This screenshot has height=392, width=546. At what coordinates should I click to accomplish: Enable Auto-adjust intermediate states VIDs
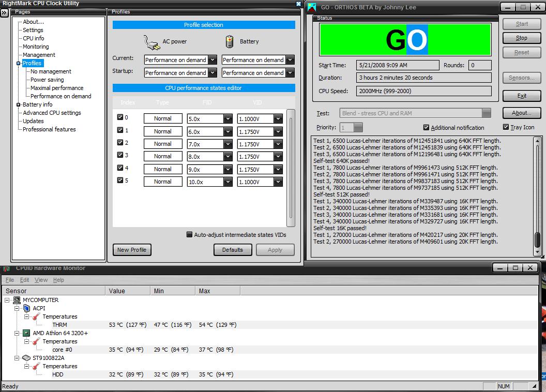189,234
